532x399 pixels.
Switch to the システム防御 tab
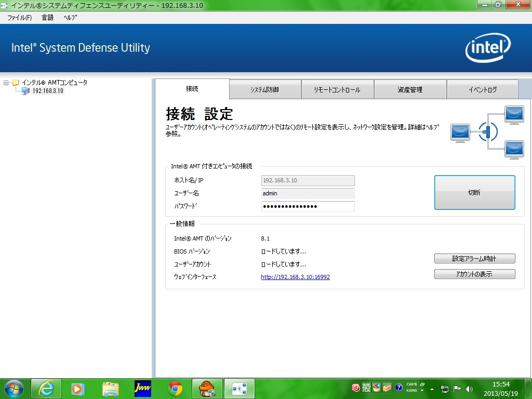pyautogui.click(x=265, y=89)
